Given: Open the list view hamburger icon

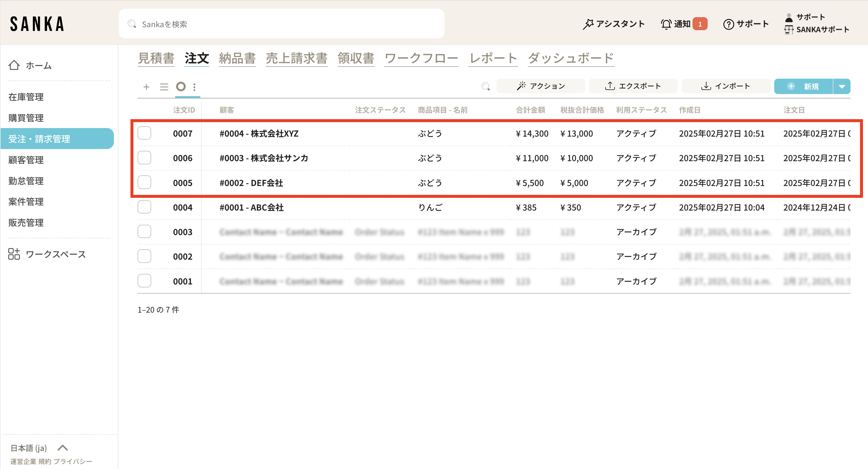Looking at the screenshot, I should tap(164, 87).
